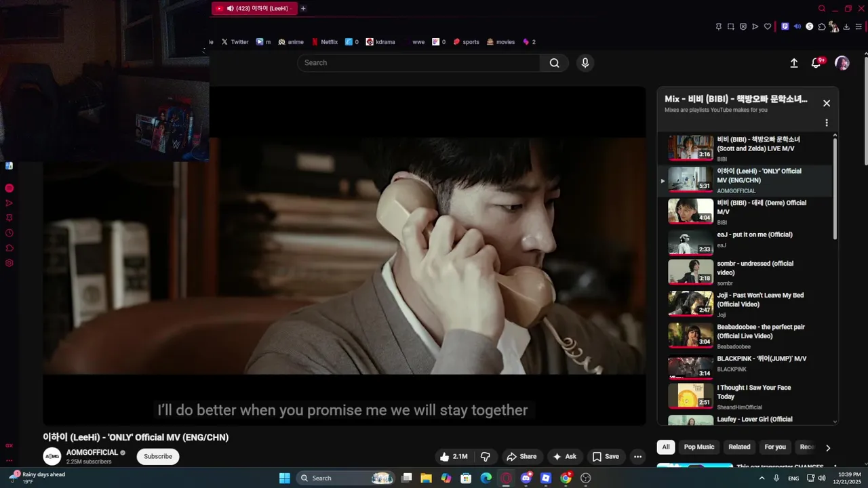Screen dimensions: 868x488
Task: Open Opera GX sidebar extensions cube icon
Action: 9,248
